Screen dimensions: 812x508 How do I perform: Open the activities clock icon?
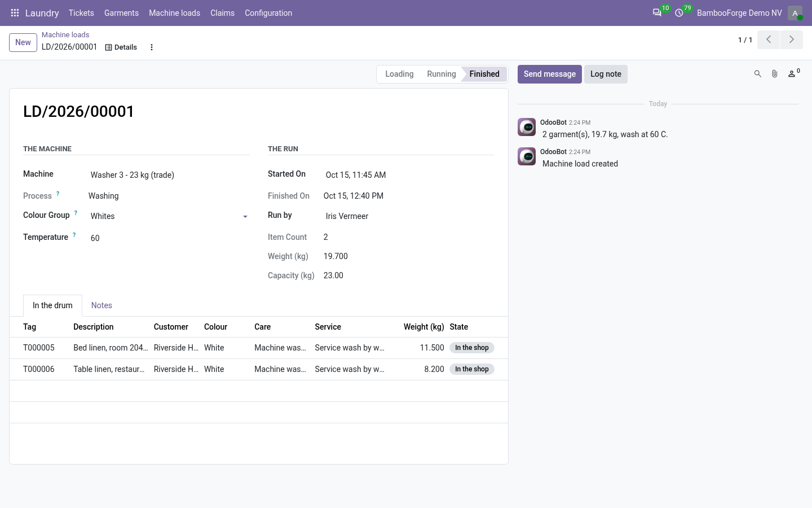coord(679,12)
